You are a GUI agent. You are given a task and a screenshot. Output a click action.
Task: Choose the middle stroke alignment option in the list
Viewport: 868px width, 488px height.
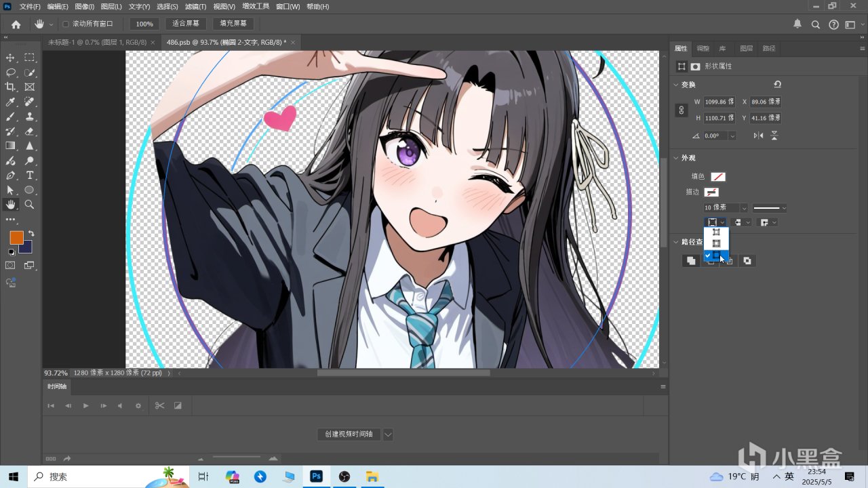(x=716, y=244)
